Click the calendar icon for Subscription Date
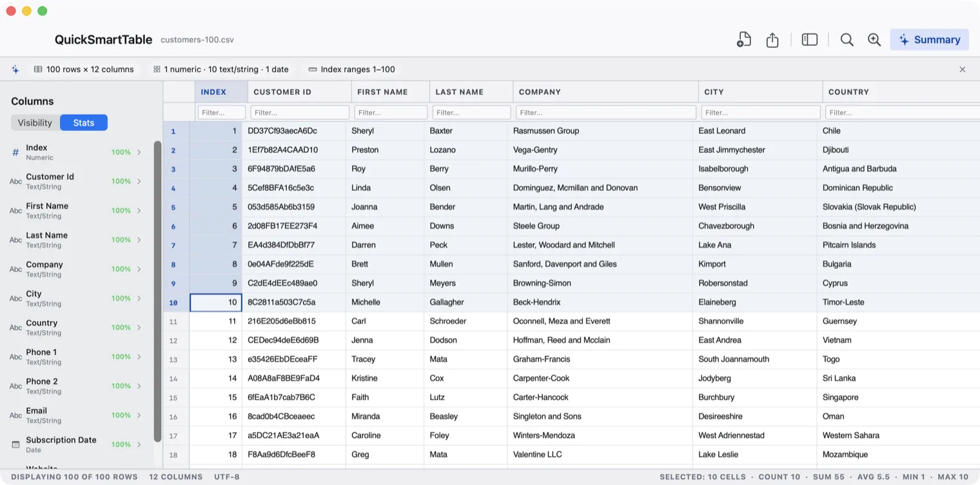 (15, 444)
